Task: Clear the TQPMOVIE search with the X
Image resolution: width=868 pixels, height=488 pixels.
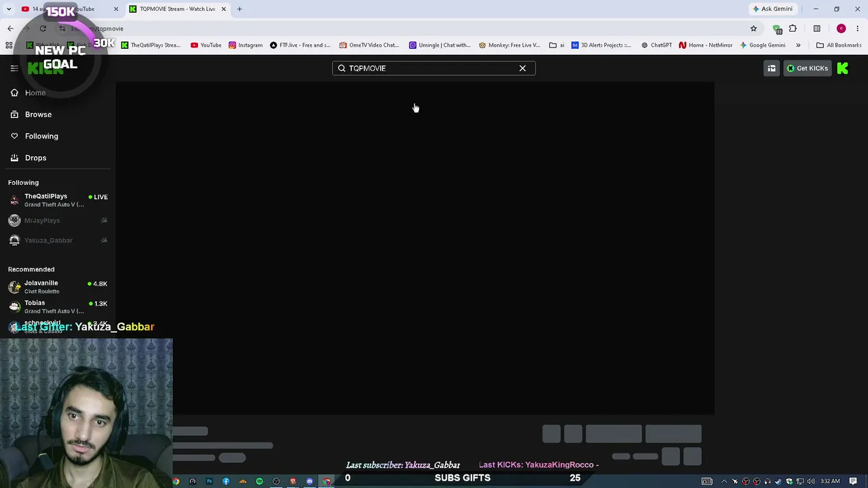Action: tap(522, 68)
